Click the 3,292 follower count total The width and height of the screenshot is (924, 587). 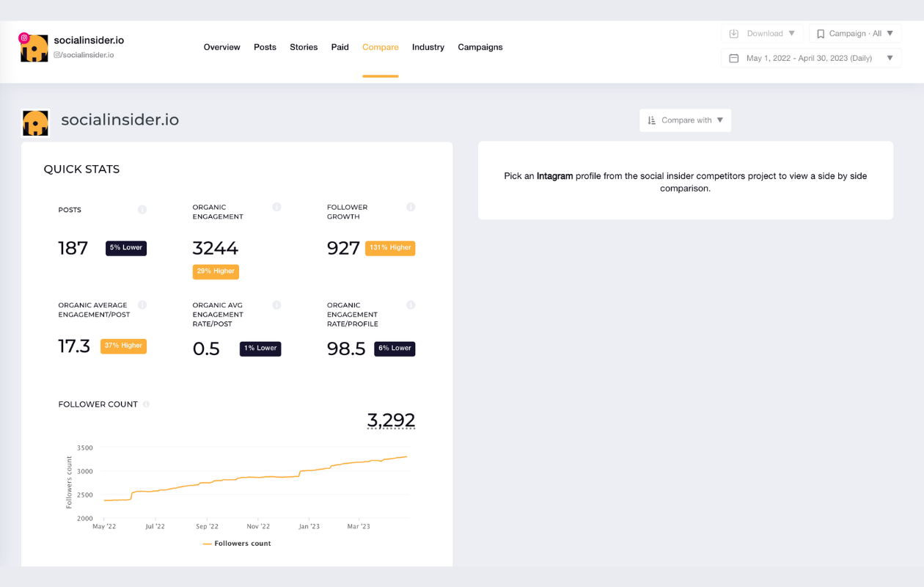tap(391, 420)
